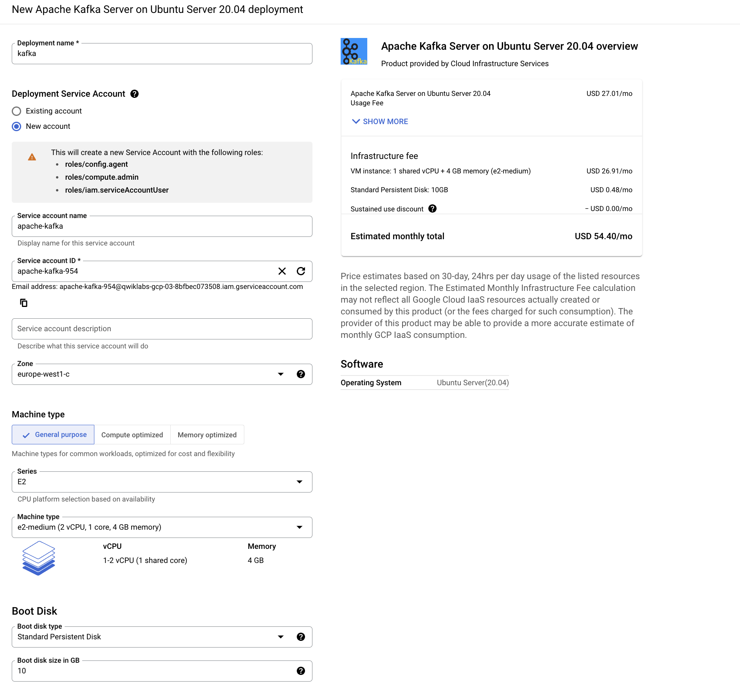Screen dimensions: 740x700
Task: Focus the Service account description field
Action: (162, 329)
